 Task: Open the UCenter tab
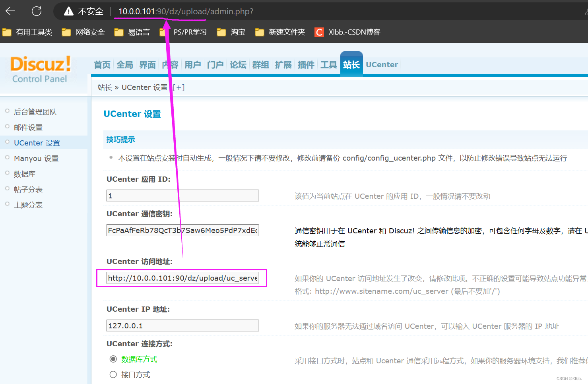381,64
